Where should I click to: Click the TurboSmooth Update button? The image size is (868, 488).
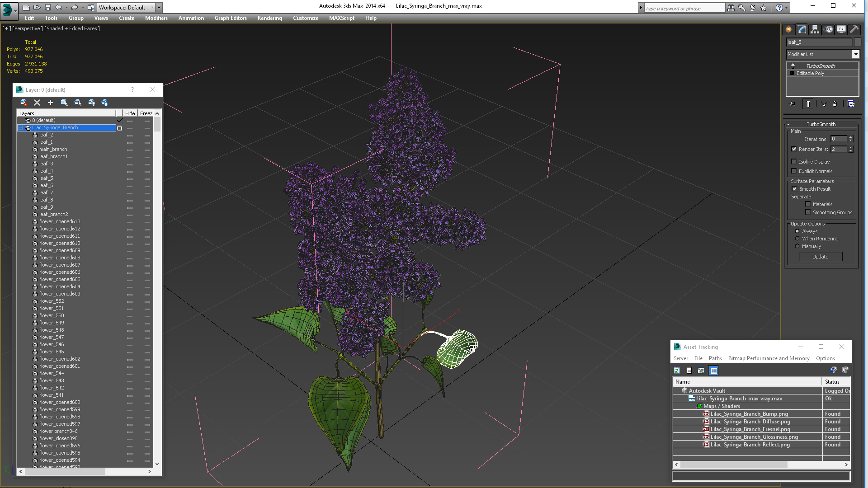coord(821,257)
